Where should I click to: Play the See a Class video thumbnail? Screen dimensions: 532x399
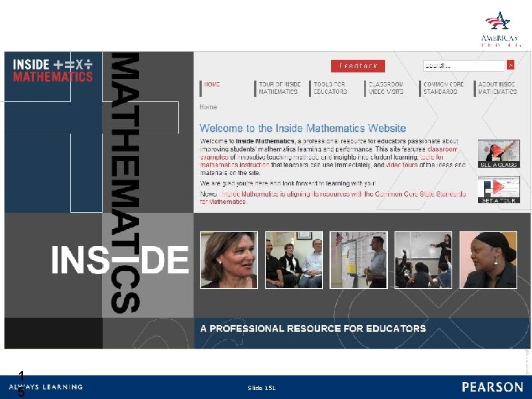point(499,154)
